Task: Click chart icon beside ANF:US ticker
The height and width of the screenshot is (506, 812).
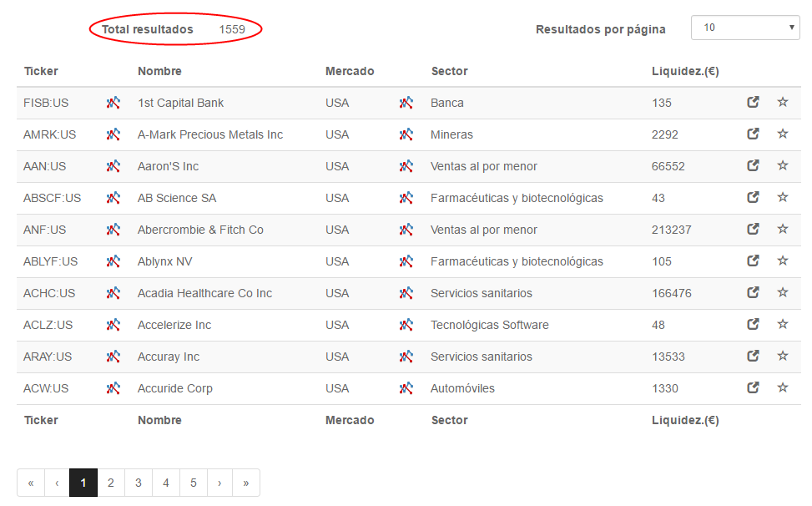Action: pyautogui.click(x=113, y=230)
